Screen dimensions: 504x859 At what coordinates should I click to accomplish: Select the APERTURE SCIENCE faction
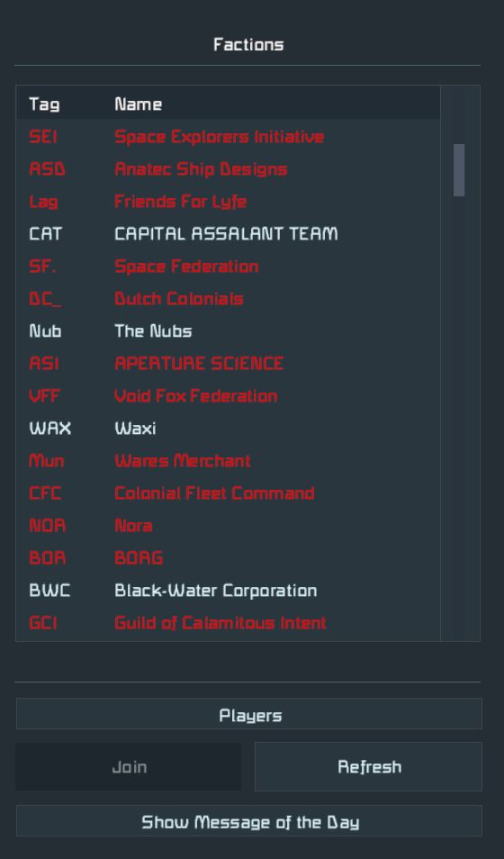(x=228, y=363)
